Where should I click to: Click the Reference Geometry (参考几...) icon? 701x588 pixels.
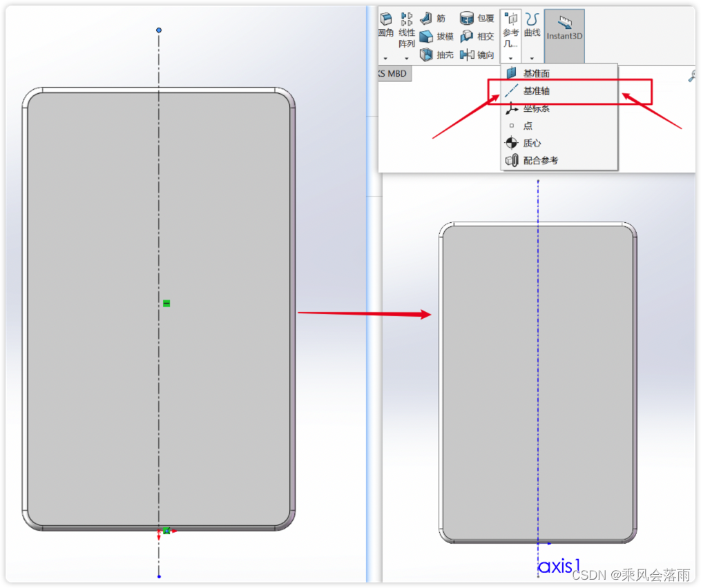(x=510, y=19)
